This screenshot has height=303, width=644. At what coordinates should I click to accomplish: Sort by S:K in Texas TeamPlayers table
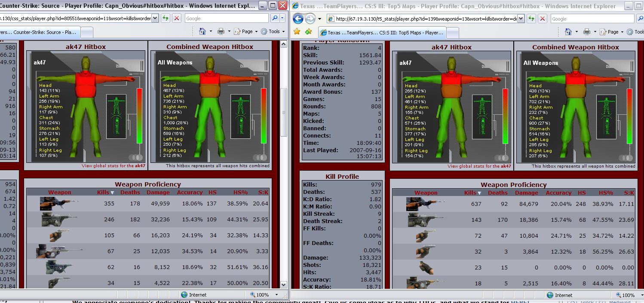(629, 193)
